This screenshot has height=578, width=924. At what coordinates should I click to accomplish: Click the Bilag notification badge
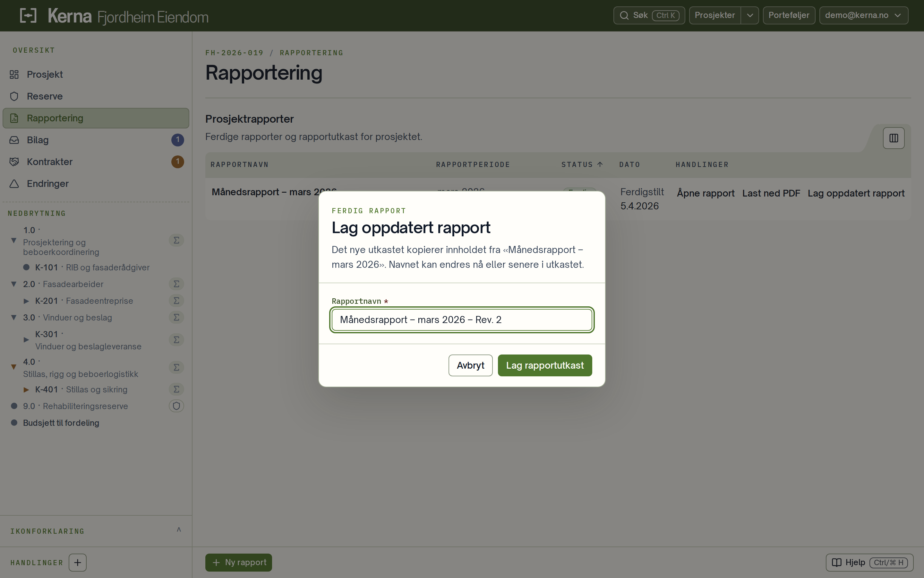click(x=177, y=140)
